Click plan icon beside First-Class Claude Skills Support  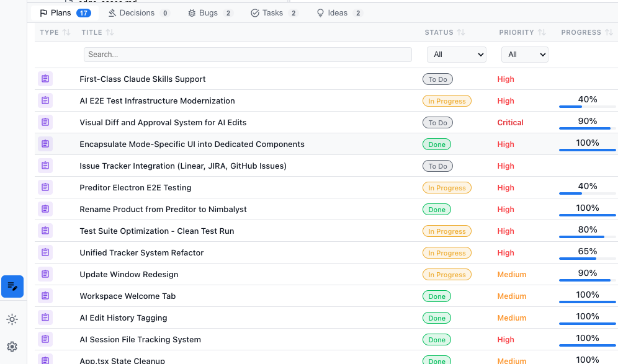coord(45,79)
